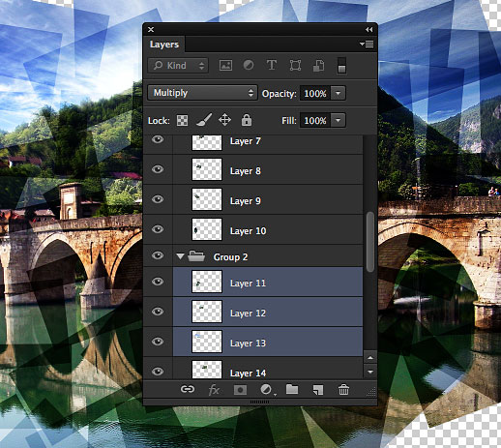Click the Layer 11 thumbnail

[207, 282]
